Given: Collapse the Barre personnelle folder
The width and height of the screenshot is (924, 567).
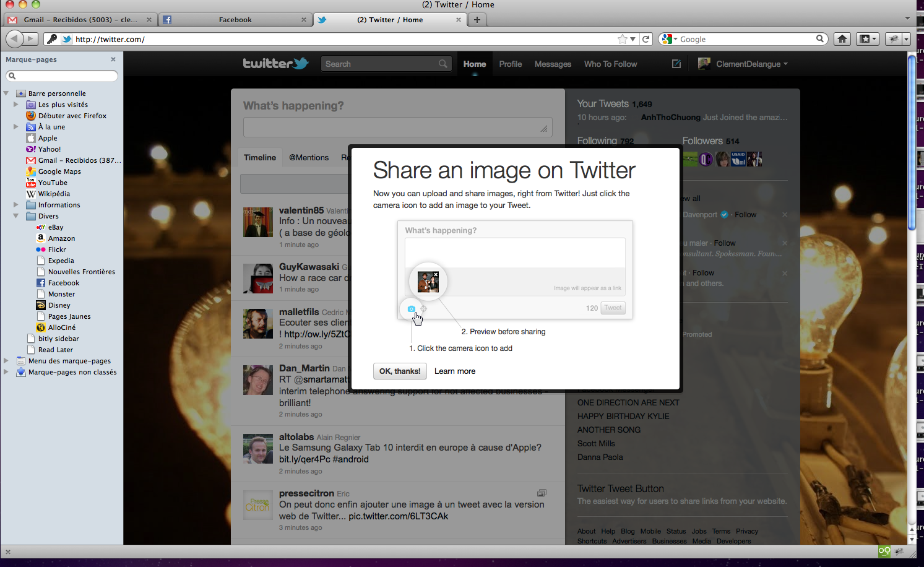Looking at the screenshot, I should (x=6, y=93).
